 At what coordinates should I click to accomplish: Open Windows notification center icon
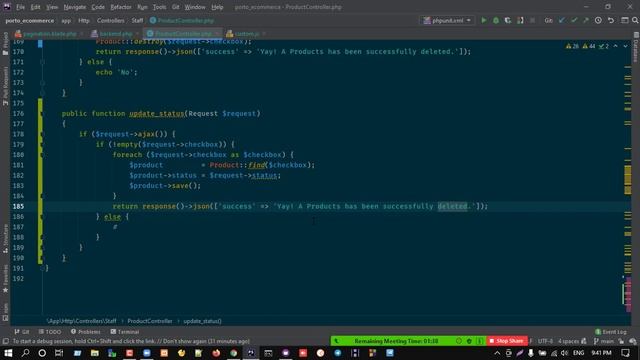tap(626, 353)
